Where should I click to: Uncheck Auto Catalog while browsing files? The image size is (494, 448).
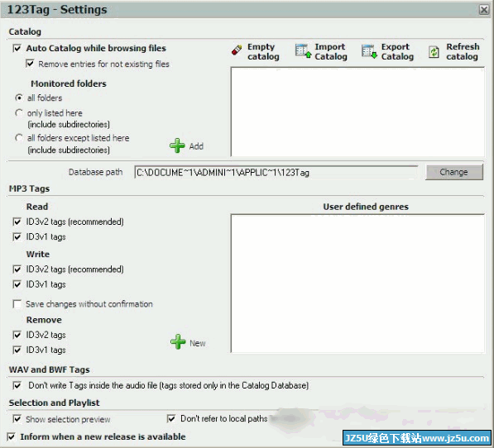(17, 48)
